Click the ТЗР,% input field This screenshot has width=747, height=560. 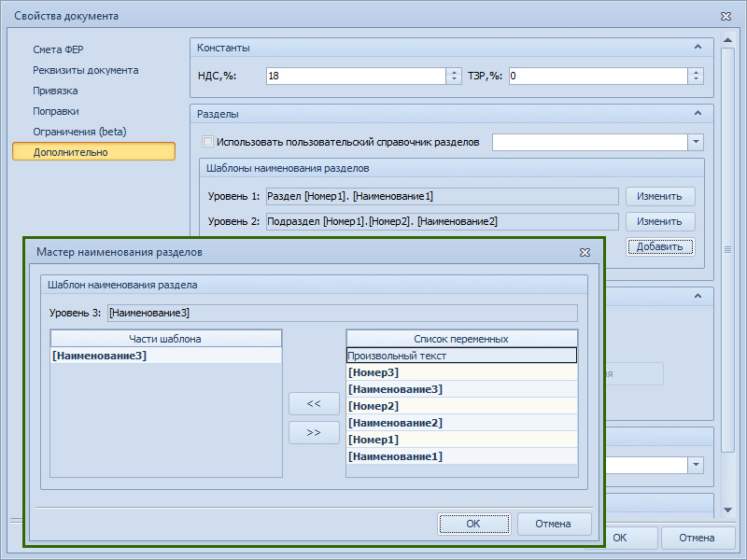[598, 76]
